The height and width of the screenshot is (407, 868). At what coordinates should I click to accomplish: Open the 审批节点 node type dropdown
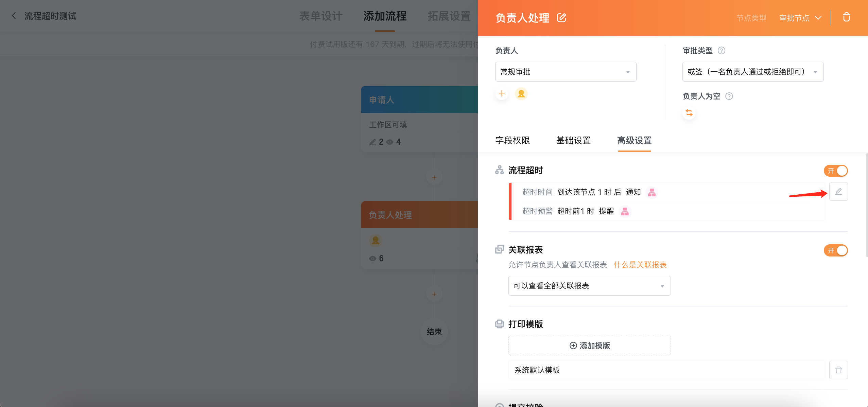(800, 18)
